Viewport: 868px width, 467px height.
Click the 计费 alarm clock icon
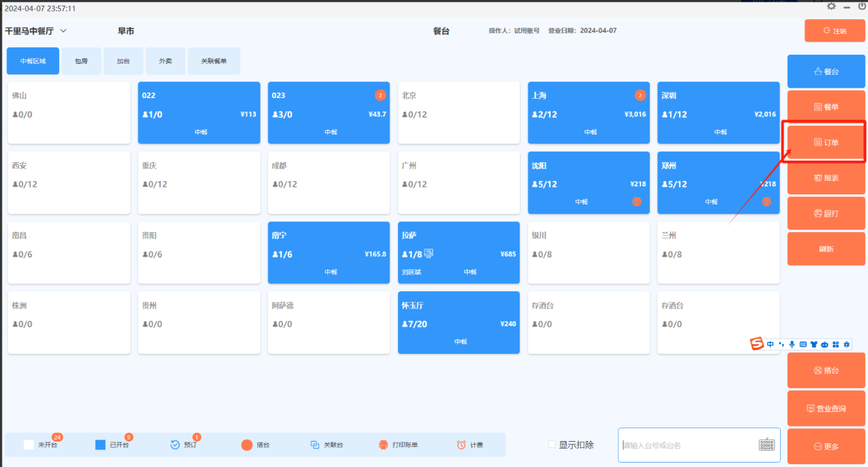click(461, 445)
